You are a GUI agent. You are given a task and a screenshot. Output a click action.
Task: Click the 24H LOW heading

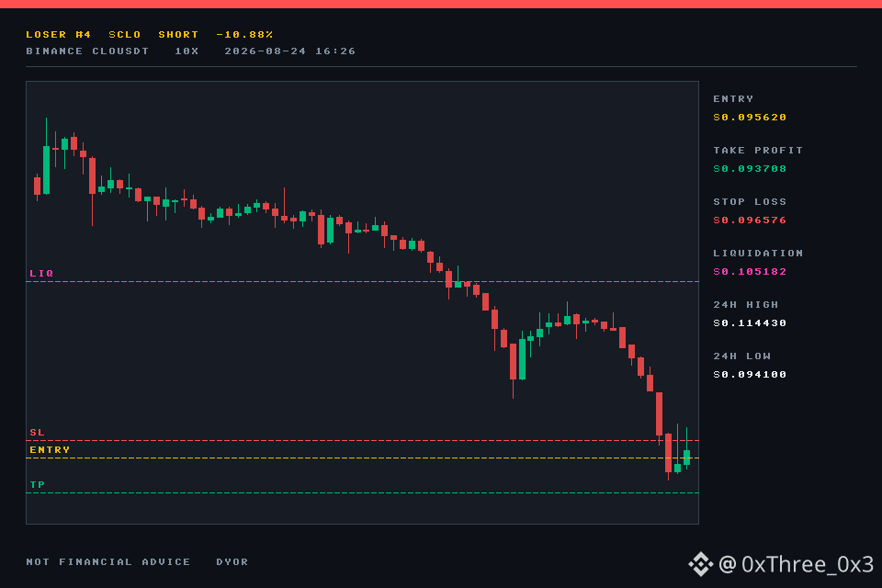742,356
